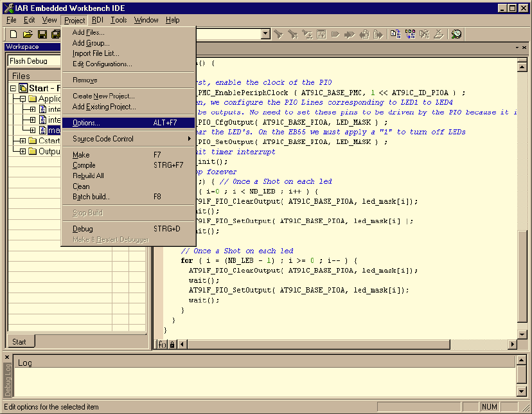Click the New Document toolbar icon
Screen dimensions: 532x414
[13, 34]
